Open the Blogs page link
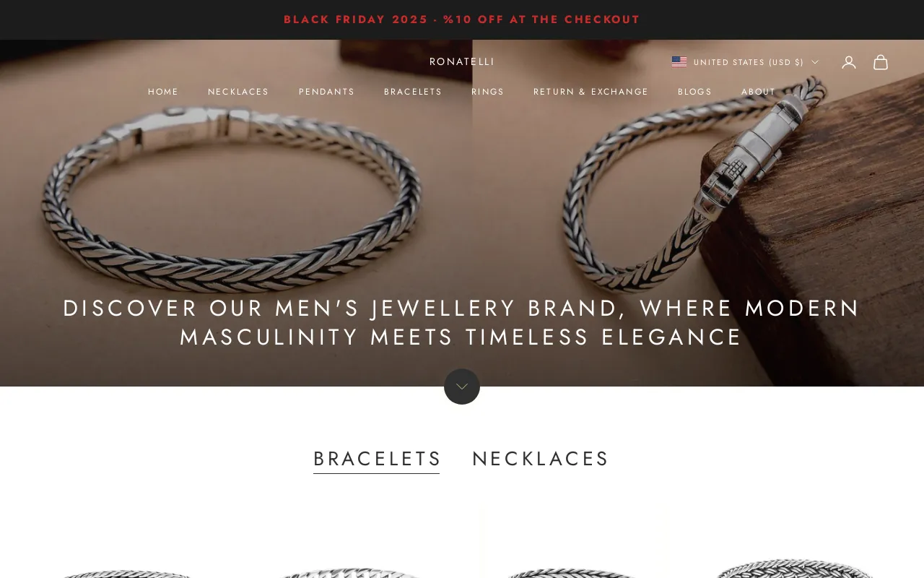924x578 pixels. click(695, 92)
